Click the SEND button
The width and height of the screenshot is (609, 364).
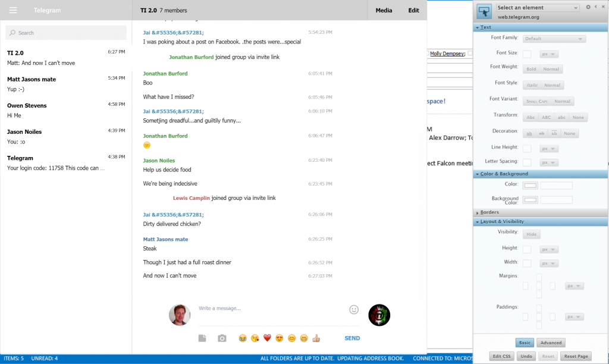tap(352, 338)
